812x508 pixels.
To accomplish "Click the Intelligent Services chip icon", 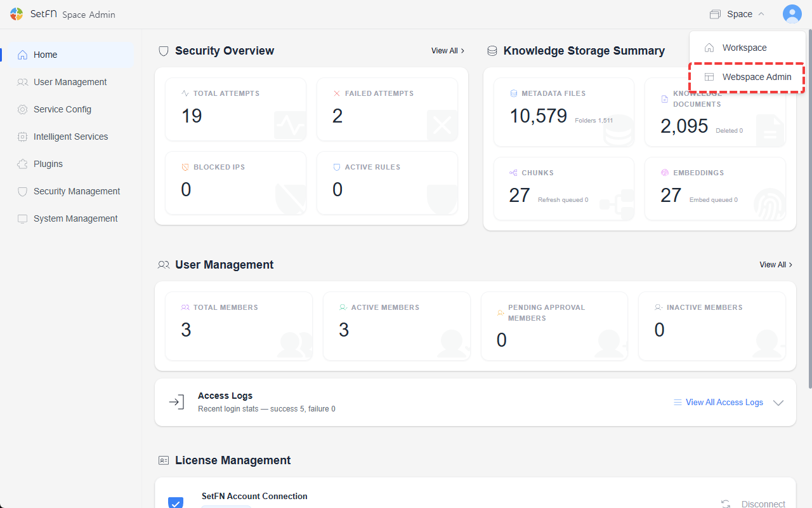I will pyautogui.click(x=23, y=137).
